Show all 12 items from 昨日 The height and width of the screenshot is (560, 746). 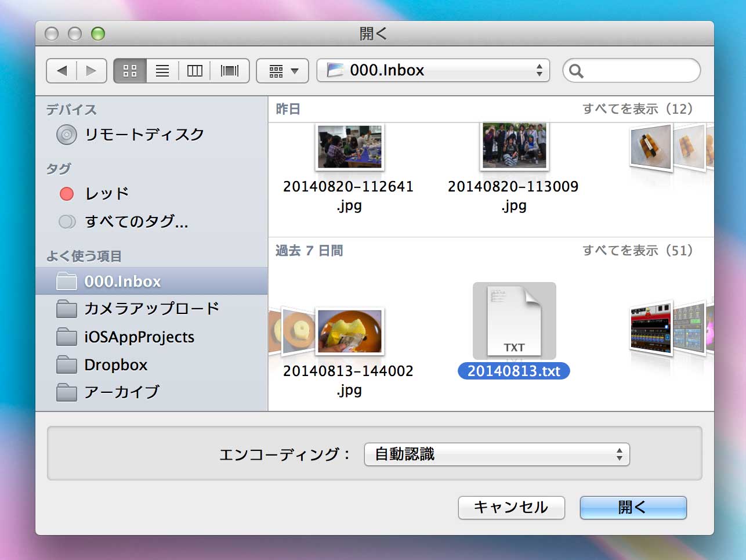638,109
